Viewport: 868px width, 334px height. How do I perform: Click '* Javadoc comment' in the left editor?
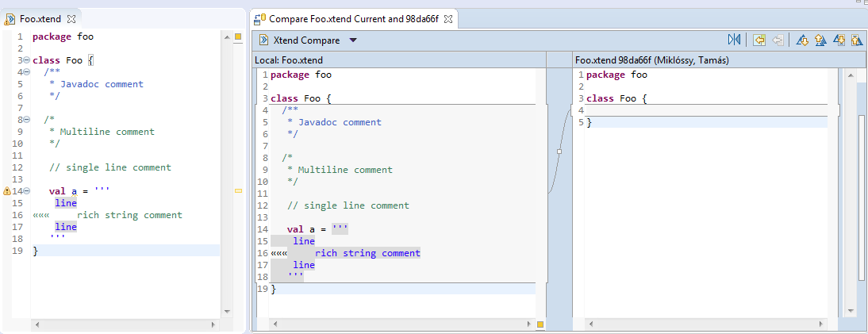point(96,84)
